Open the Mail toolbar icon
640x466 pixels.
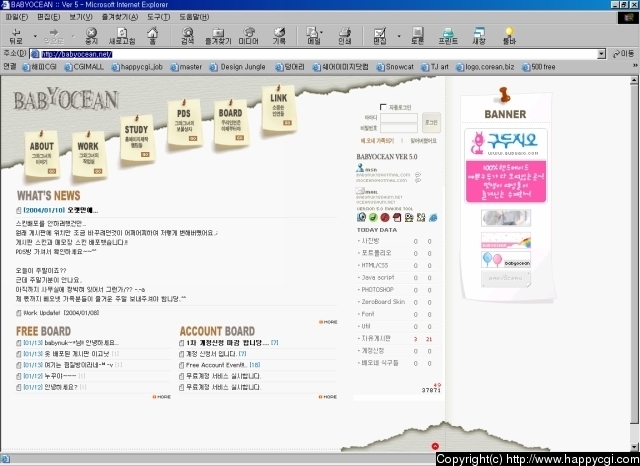tap(313, 36)
